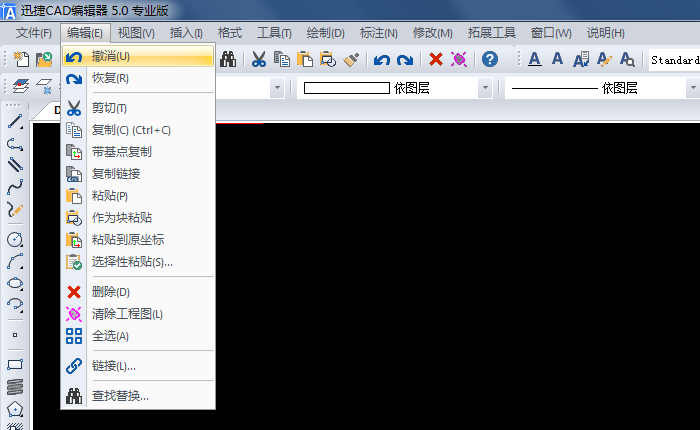Click the binoculars Find icon in toolbar

point(228,59)
